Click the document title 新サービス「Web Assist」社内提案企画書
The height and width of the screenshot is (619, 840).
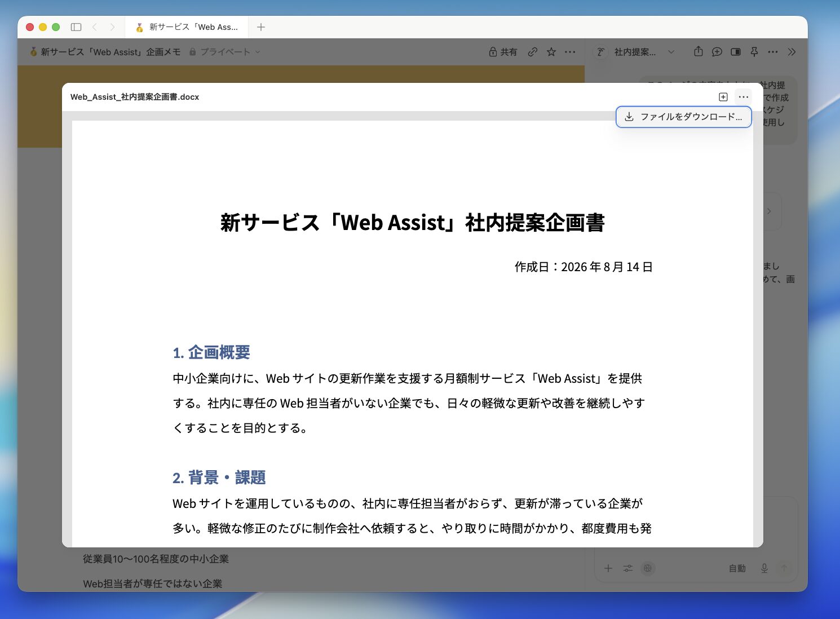[x=413, y=223]
